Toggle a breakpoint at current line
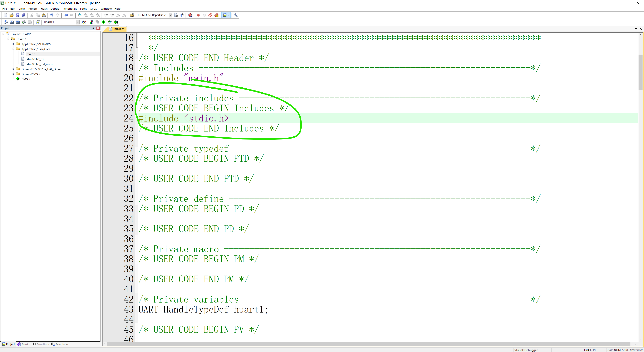 click(x=198, y=15)
